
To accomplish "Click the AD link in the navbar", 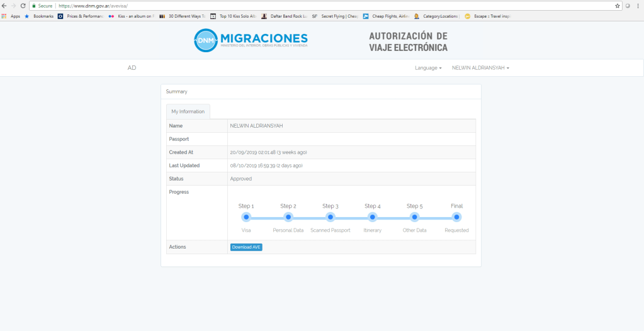I will click(x=132, y=68).
